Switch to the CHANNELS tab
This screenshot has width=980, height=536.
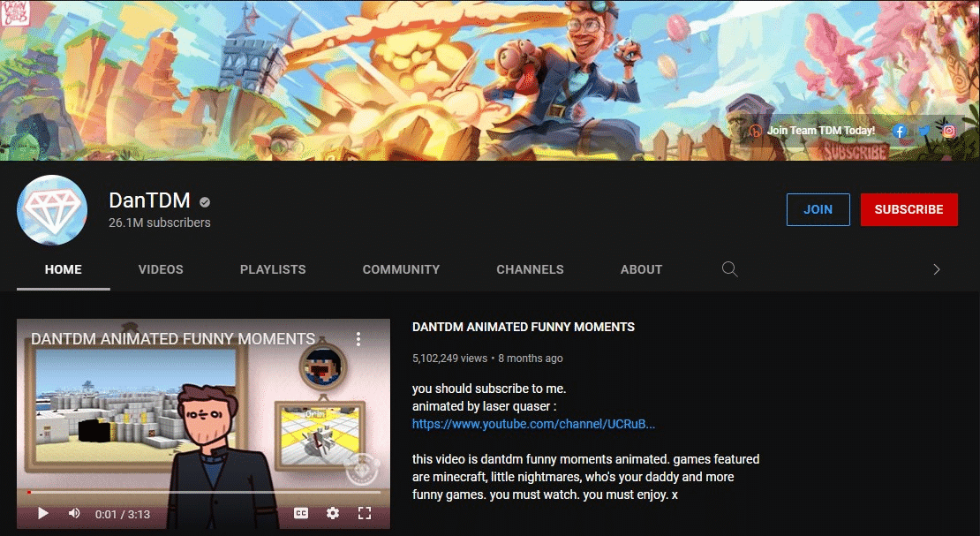pyautogui.click(x=530, y=269)
